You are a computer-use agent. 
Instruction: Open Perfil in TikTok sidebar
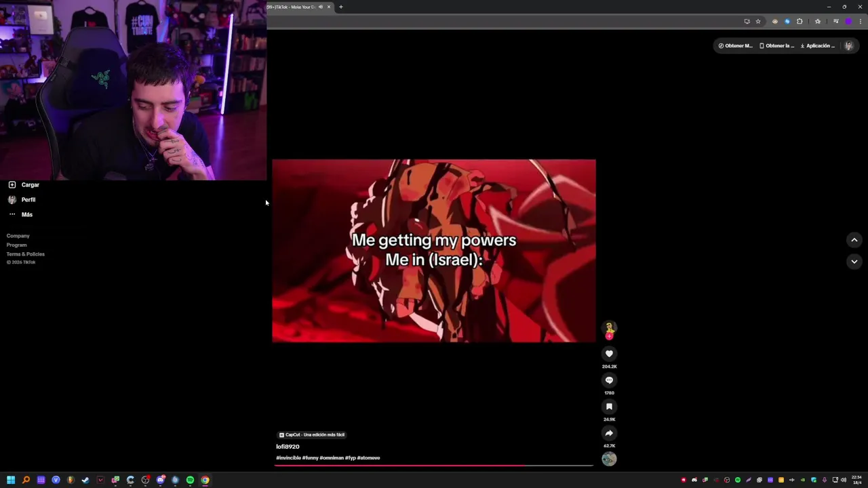tap(22, 200)
